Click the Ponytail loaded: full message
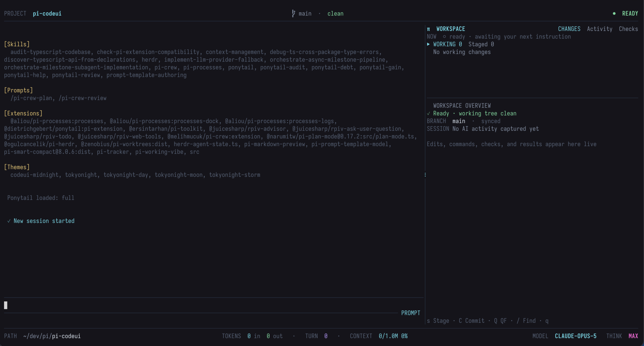The height and width of the screenshot is (346, 644). click(41, 198)
